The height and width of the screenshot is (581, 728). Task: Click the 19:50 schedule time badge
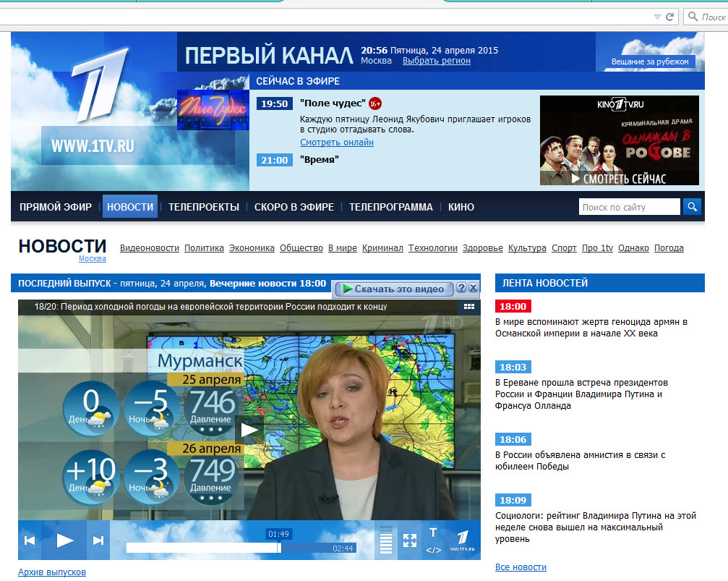[x=275, y=103]
